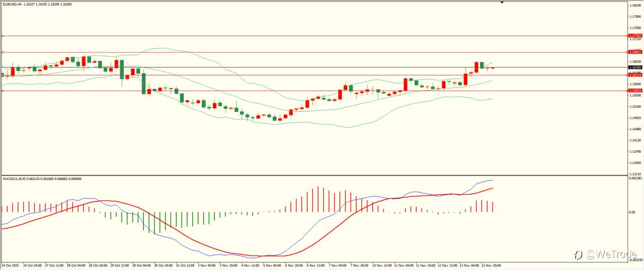
Task: Click the 0.00 MACD scale value
Action: click(x=632, y=212)
